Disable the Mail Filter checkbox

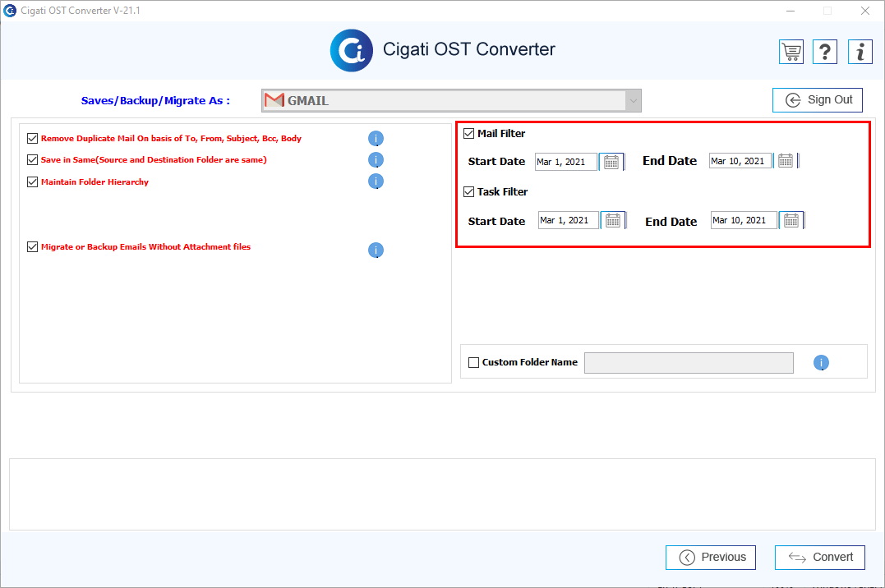click(x=468, y=133)
